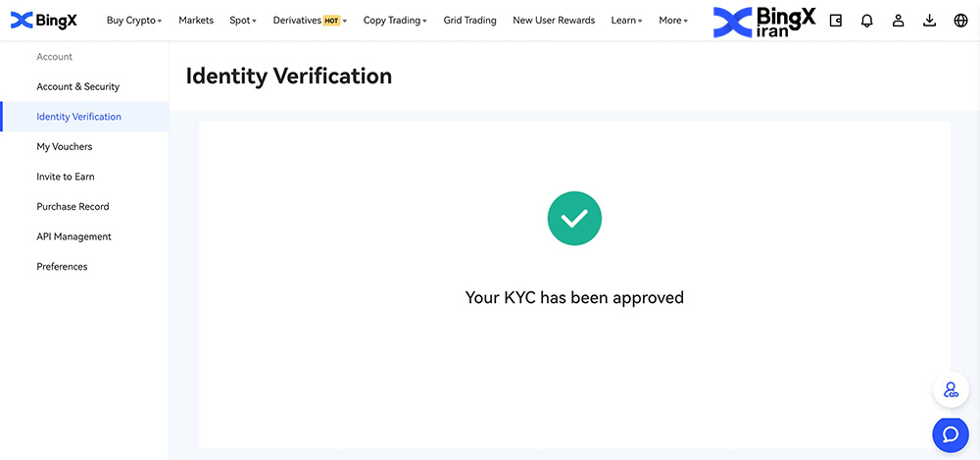Click the BingX logo in the header
980x460 pixels.
pyautogui.click(x=43, y=21)
